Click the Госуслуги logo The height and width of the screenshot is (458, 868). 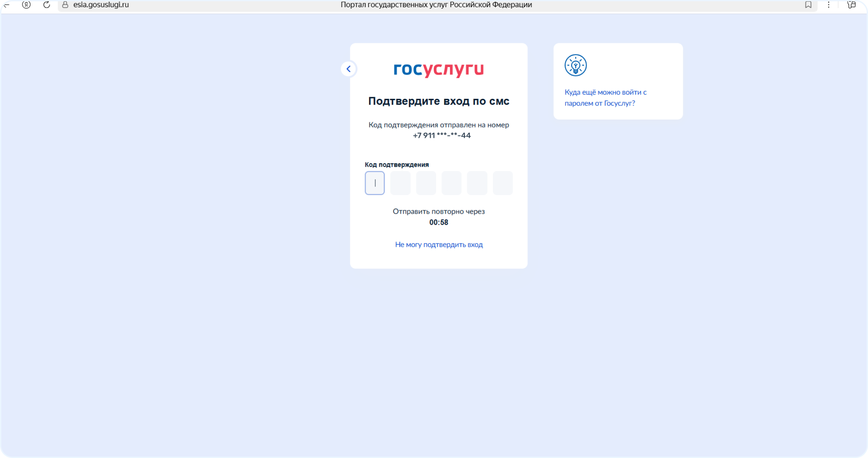[x=438, y=69]
